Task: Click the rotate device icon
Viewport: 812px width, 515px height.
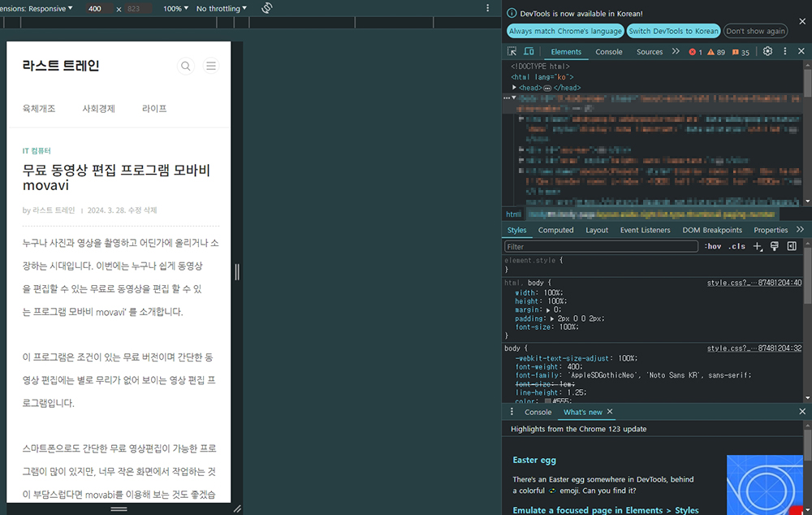Action: click(266, 8)
